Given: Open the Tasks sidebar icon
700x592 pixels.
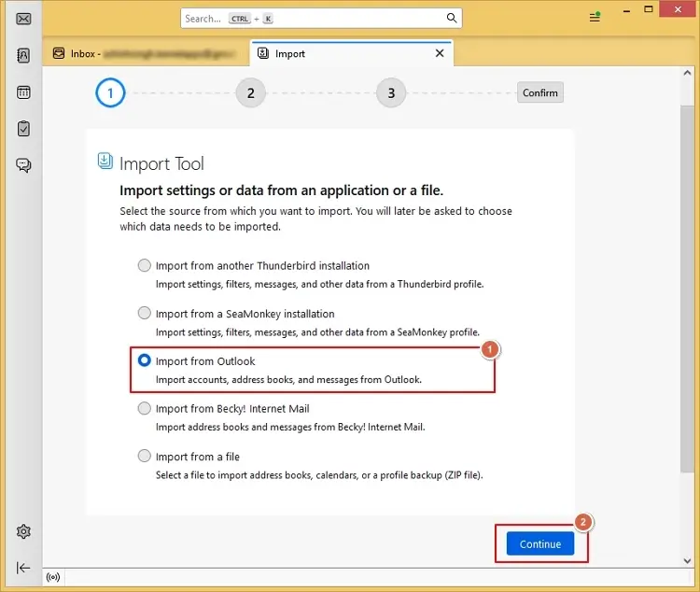Looking at the screenshot, I should click(23, 129).
